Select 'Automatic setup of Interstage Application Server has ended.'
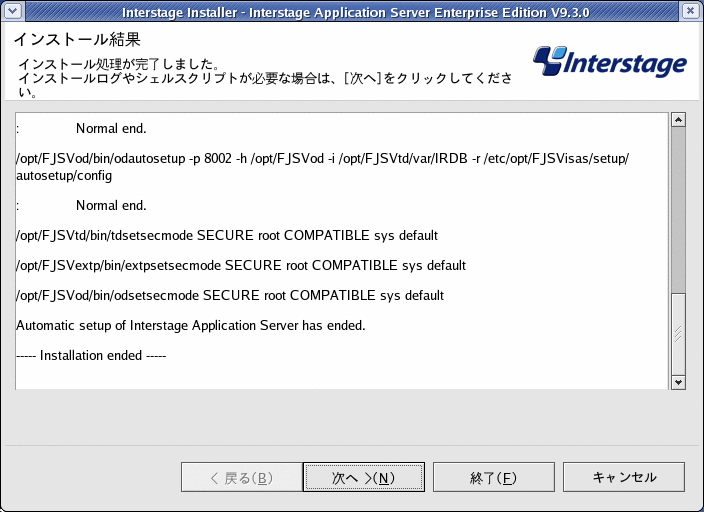 [191, 326]
